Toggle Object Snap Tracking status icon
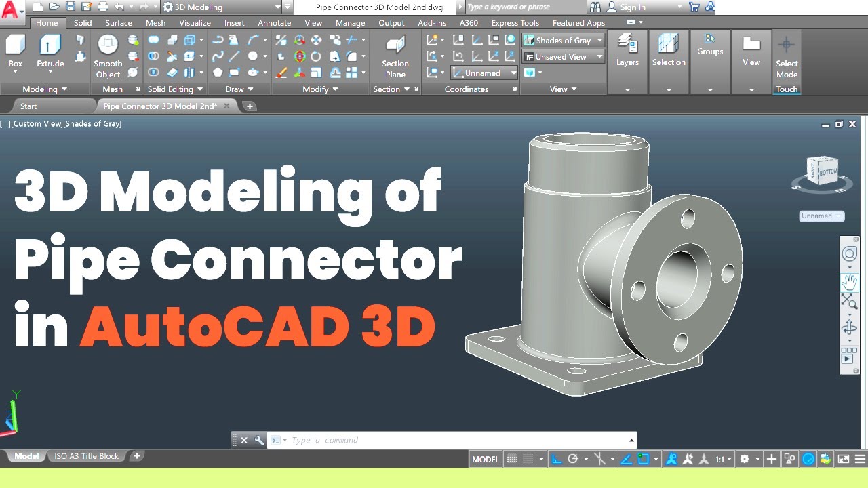This screenshot has width=868, height=488. click(626, 459)
